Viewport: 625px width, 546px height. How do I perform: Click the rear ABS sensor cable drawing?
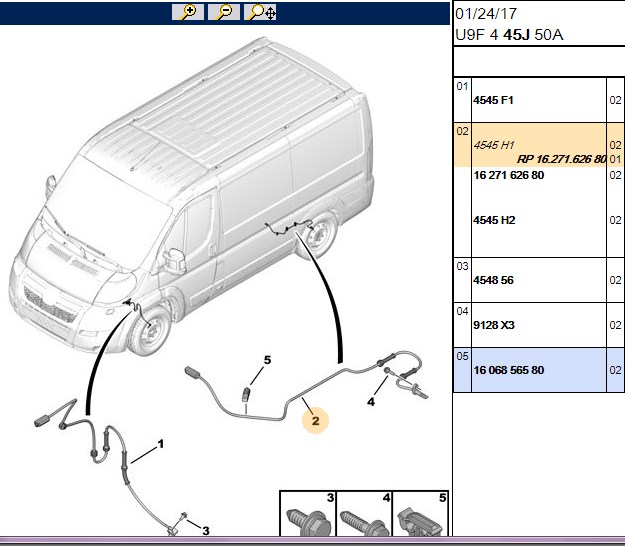307,385
